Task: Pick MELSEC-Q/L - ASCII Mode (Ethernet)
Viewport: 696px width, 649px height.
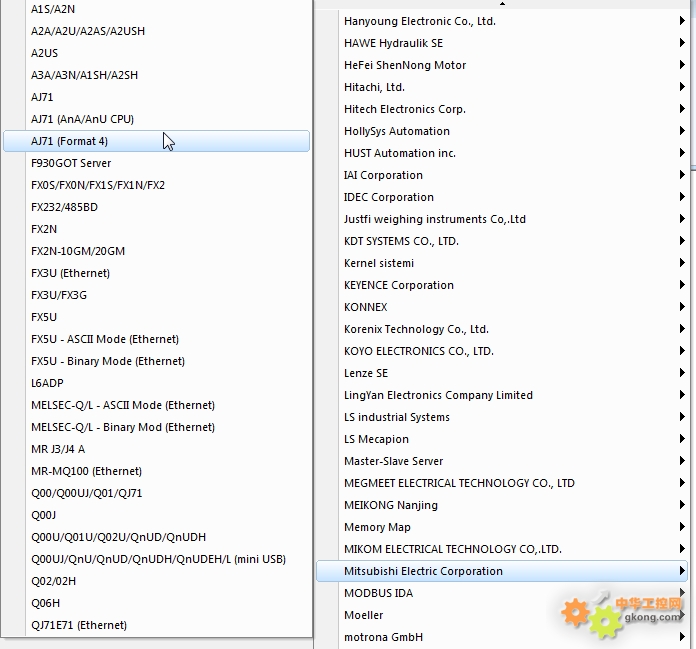Action: 156,405
